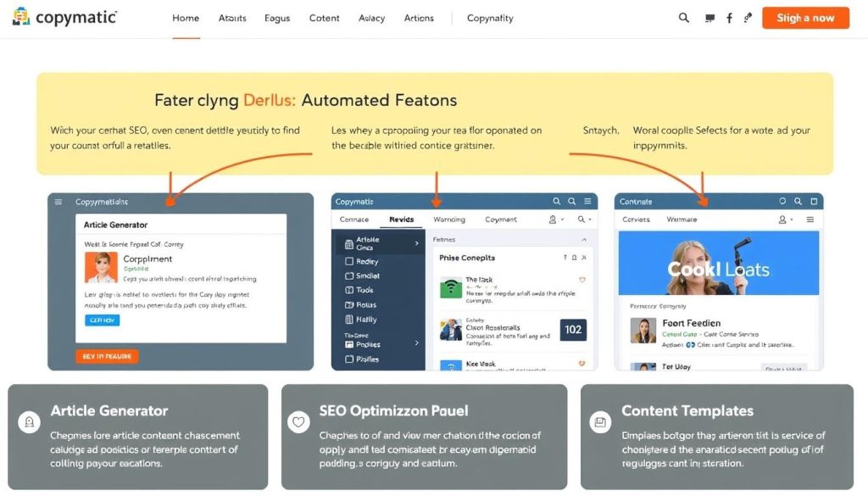
Task: Switch to the Worncing tab
Action: (449, 220)
